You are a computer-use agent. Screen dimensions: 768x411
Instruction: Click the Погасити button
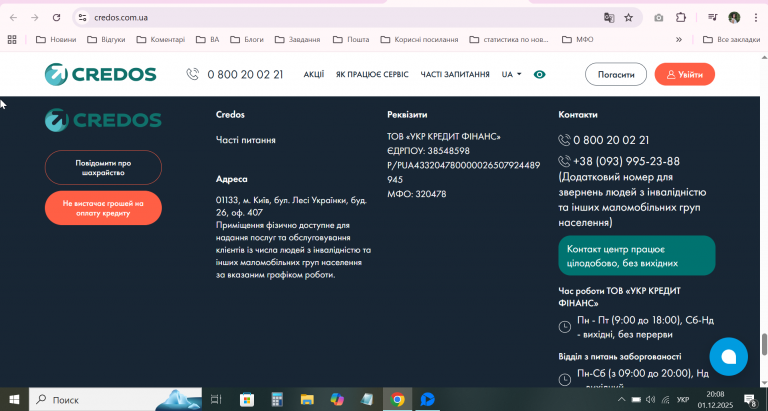(616, 74)
